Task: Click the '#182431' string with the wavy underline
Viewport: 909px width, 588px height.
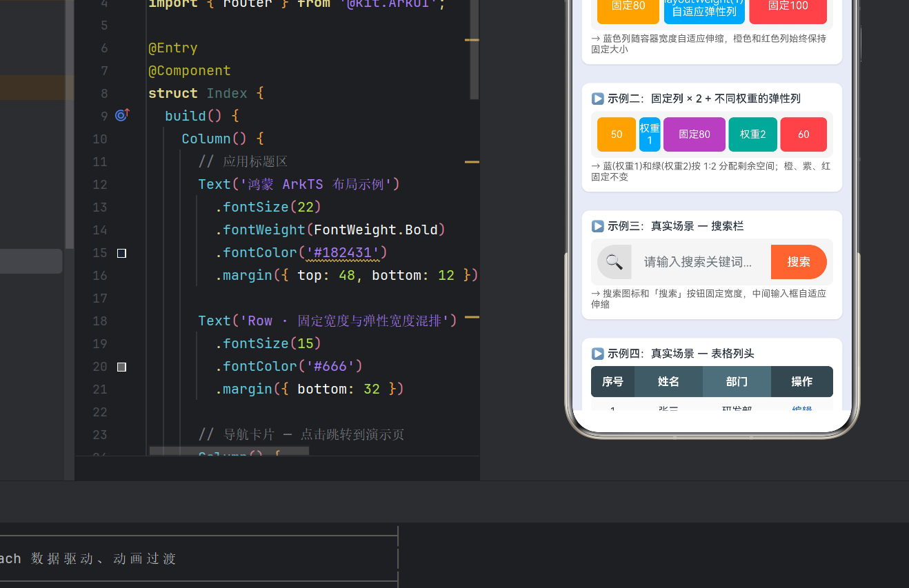Action: click(x=343, y=252)
